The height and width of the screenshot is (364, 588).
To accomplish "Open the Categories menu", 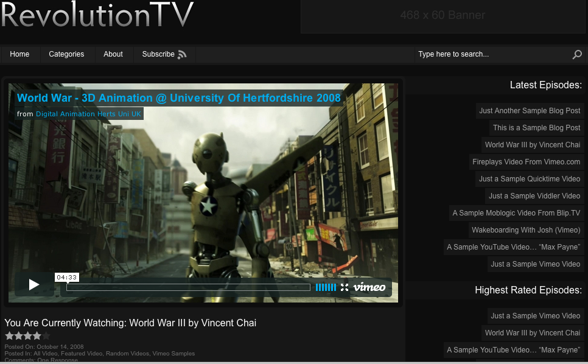I will 66,54.
